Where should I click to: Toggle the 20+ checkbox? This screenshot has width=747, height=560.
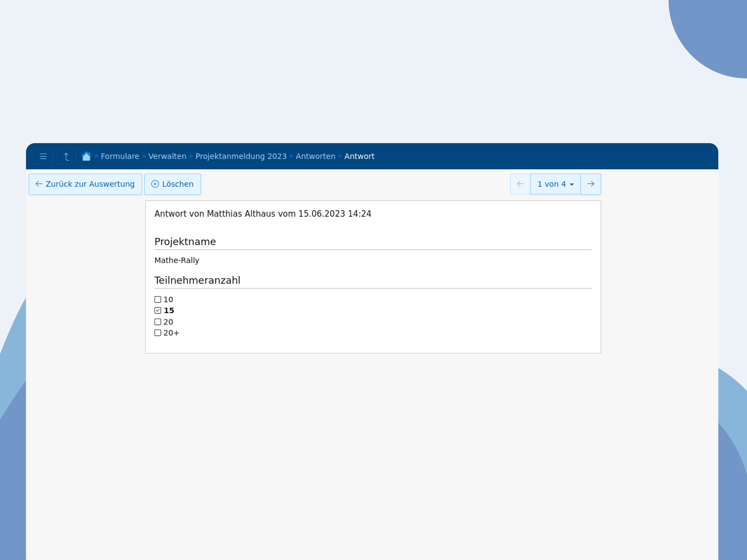click(x=158, y=333)
